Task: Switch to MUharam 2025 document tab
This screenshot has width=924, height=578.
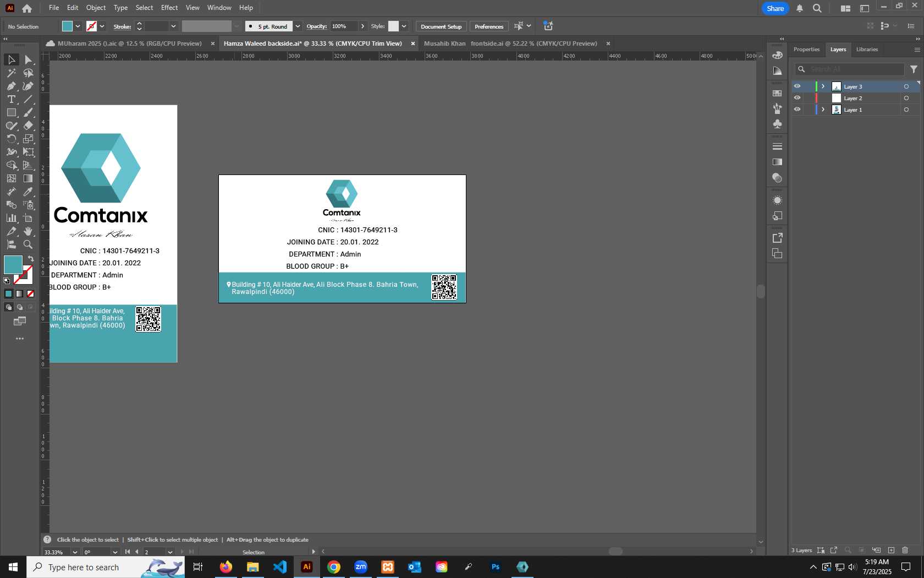Action: coord(129,43)
